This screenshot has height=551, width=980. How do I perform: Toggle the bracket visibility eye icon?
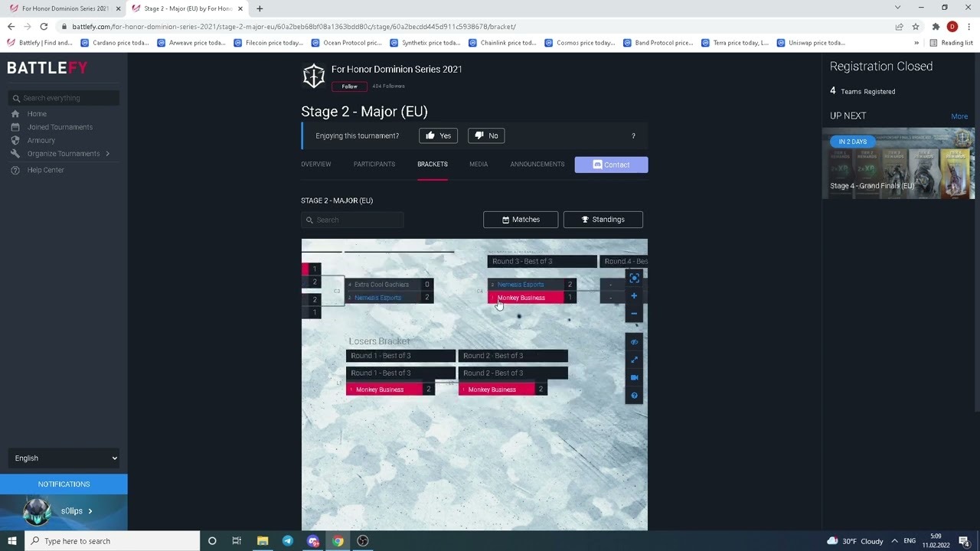(x=634, y=342)
